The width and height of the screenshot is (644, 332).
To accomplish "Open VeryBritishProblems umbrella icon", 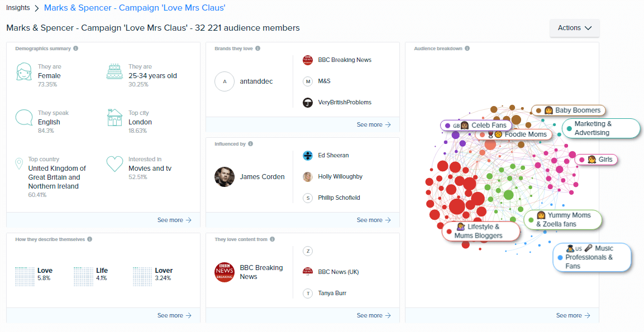I will (x=308, y=103).
